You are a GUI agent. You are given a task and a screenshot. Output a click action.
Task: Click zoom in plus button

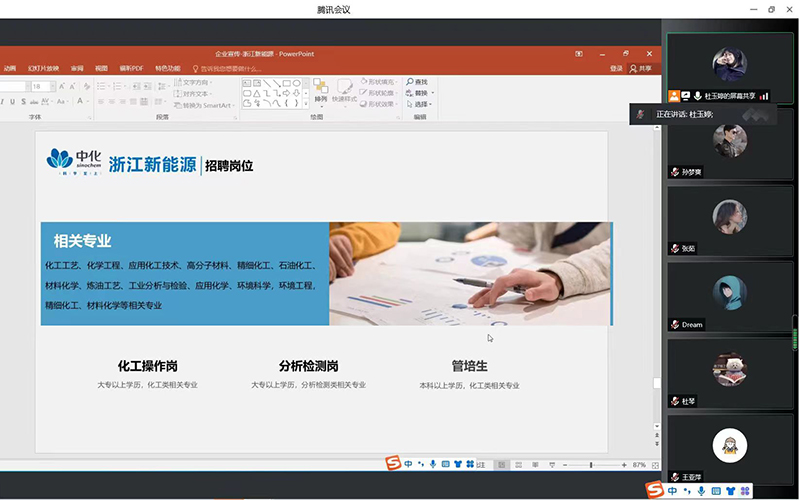(x=624, y=465)
